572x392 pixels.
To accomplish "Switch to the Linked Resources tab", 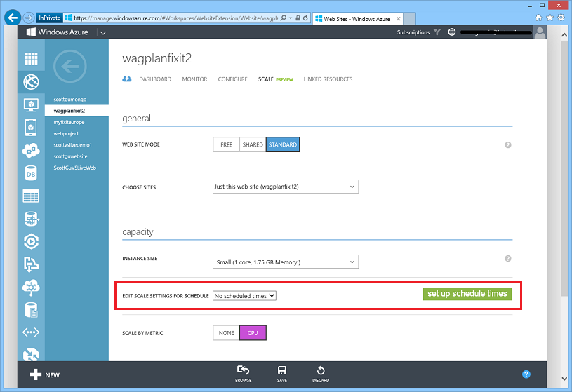I will click(x=328, y=79).
